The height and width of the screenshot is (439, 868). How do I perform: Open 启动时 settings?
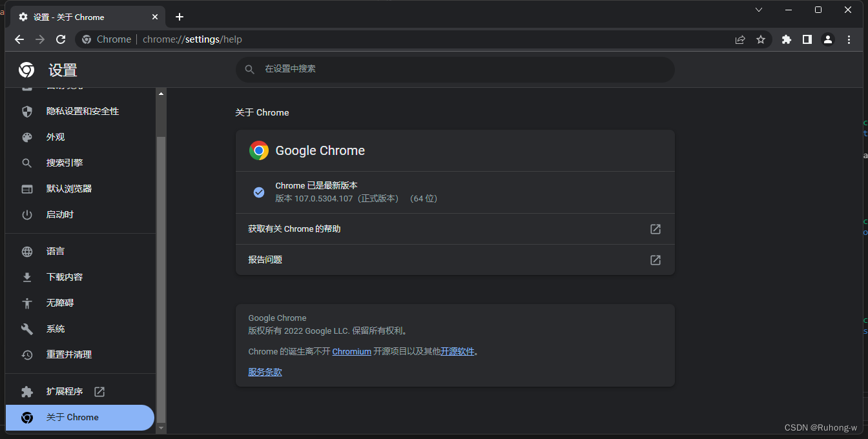pos(80,214)
